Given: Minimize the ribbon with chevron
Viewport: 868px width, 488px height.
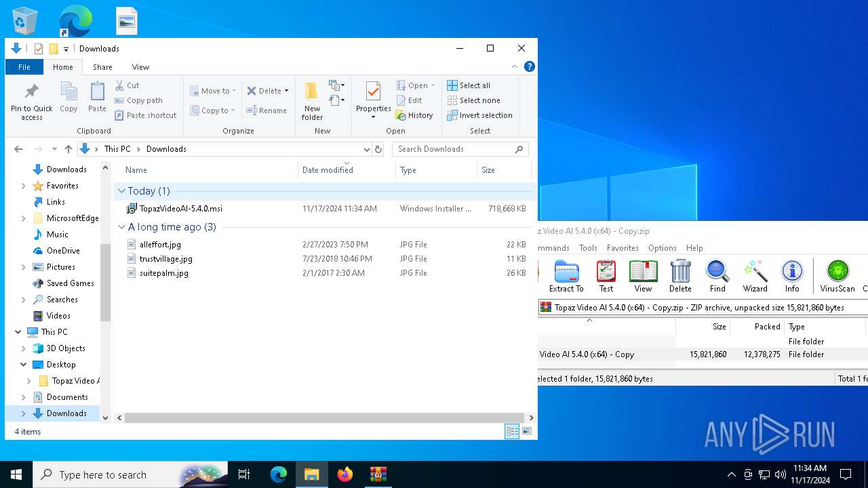Looking at the screenshot, I should [x=515, y=66].
